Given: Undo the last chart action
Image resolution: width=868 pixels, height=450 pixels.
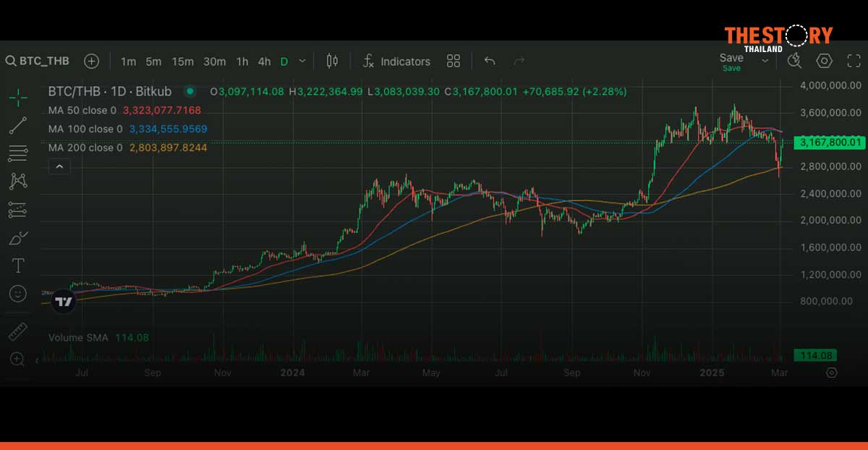Looking at the screenshot, I should (x=490, y=61).
